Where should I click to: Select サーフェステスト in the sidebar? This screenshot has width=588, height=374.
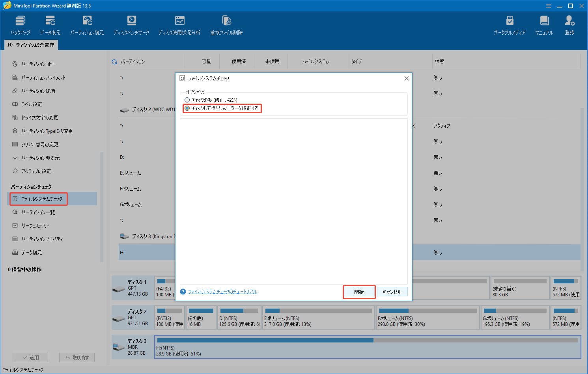(x=39, y=225)
